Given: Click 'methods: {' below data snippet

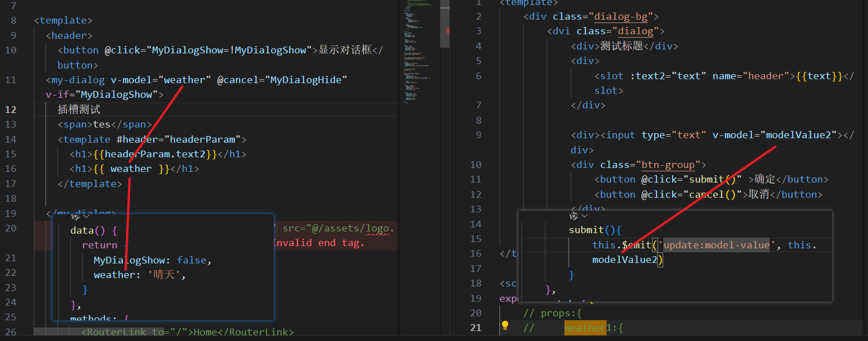Looking at the screenshot, I should (100, 319).
